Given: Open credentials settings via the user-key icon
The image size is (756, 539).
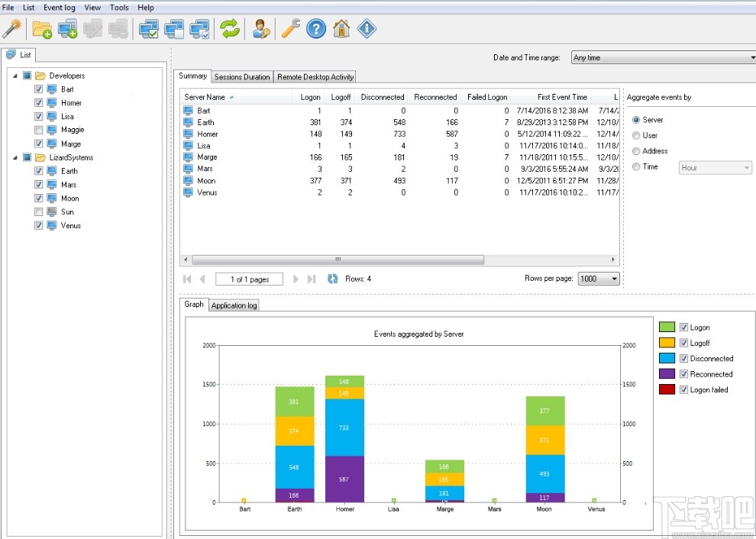Looking at the screenshot, I should click(x=261, y=28).
